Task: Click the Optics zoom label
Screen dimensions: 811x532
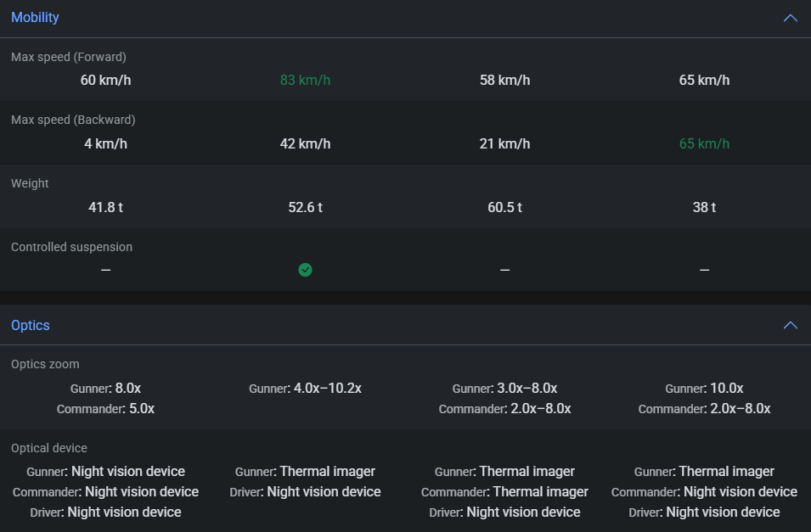Action: (45, 364)
